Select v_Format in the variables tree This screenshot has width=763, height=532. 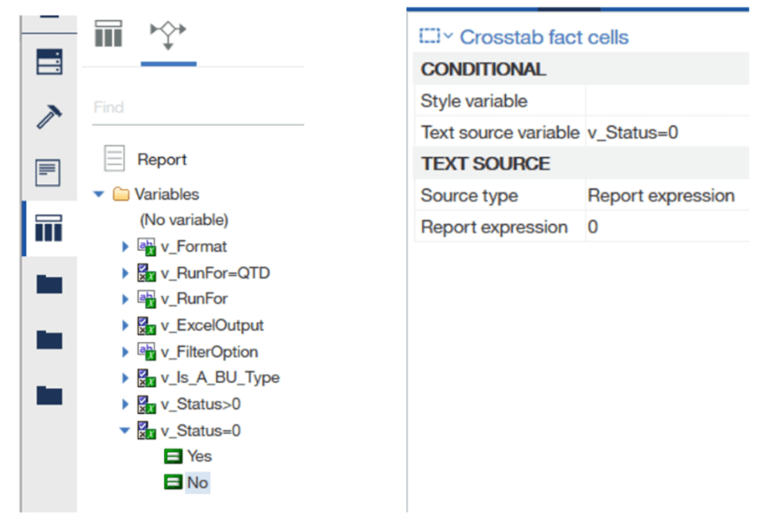194,247
